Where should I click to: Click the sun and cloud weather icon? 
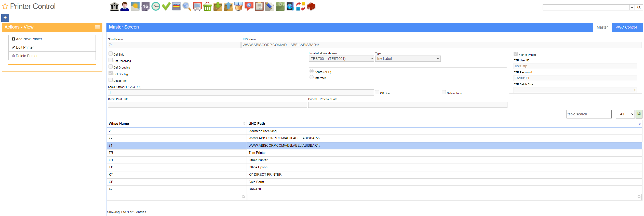click(135, 6)
